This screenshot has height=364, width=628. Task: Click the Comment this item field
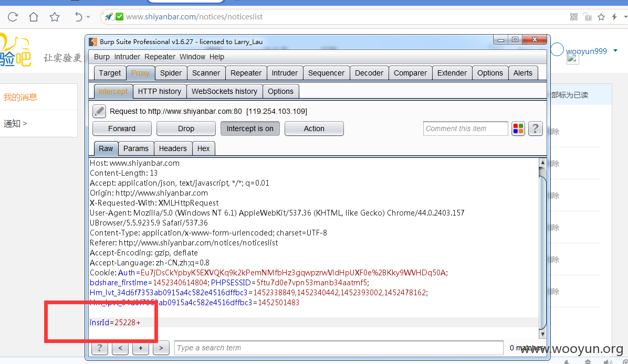[465, 129]
